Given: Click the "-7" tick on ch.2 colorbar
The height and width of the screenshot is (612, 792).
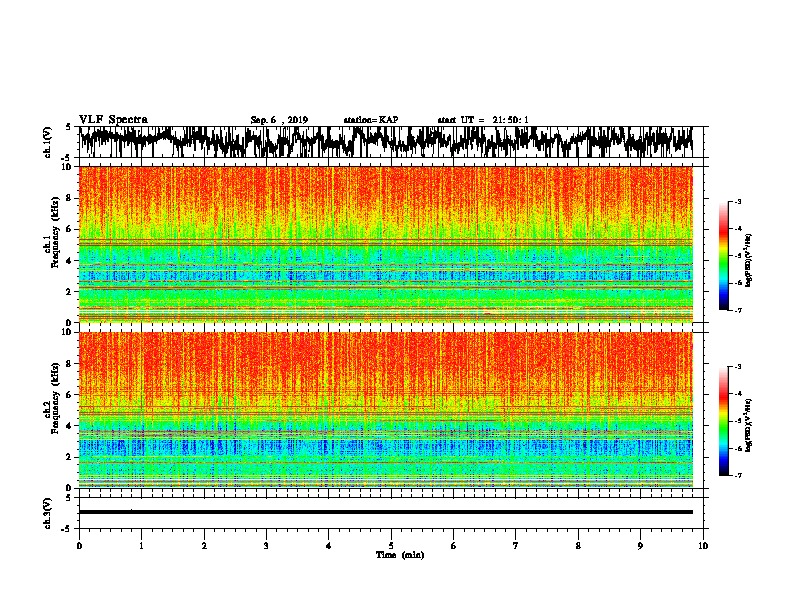Looking at the screenshot, I should tap(737, 475).
